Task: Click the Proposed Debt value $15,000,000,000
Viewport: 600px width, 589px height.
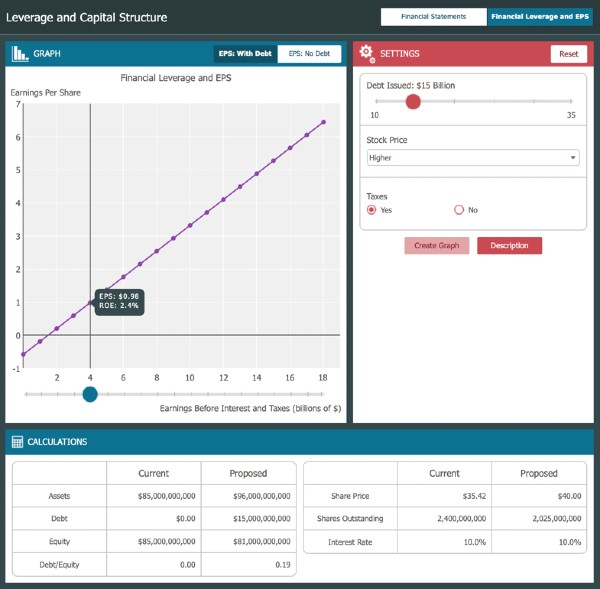Action: [x=262, y=519]
